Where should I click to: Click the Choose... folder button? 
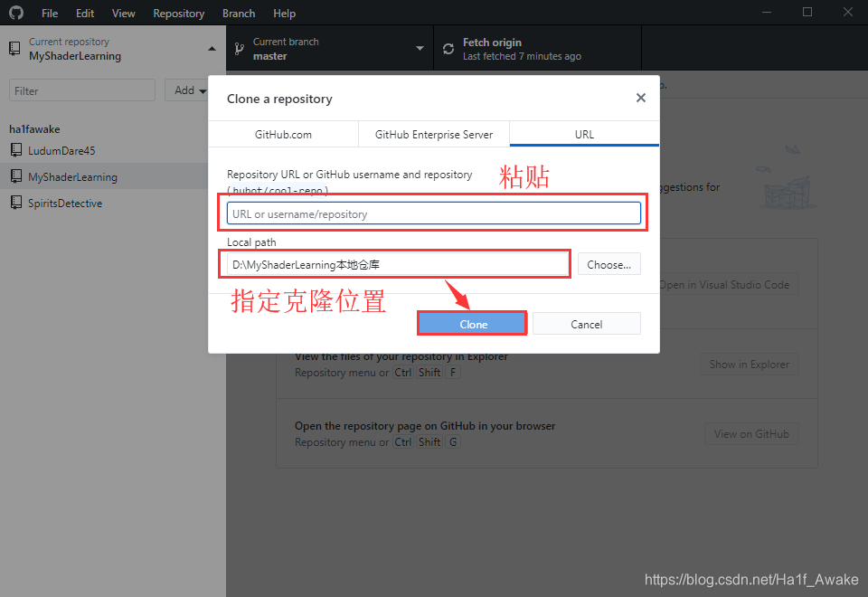click(609, 264)
